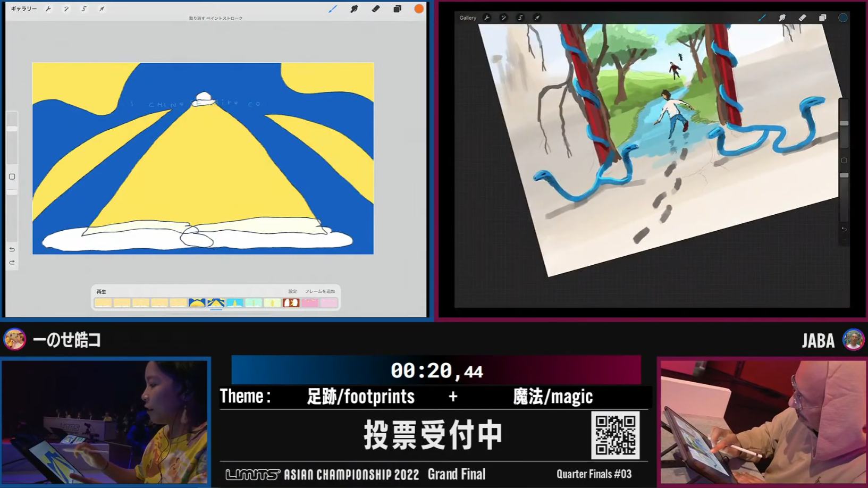Click フレームを追加 to add a frame
This screenshot has width=868, height=488.
tap(319, 291)
